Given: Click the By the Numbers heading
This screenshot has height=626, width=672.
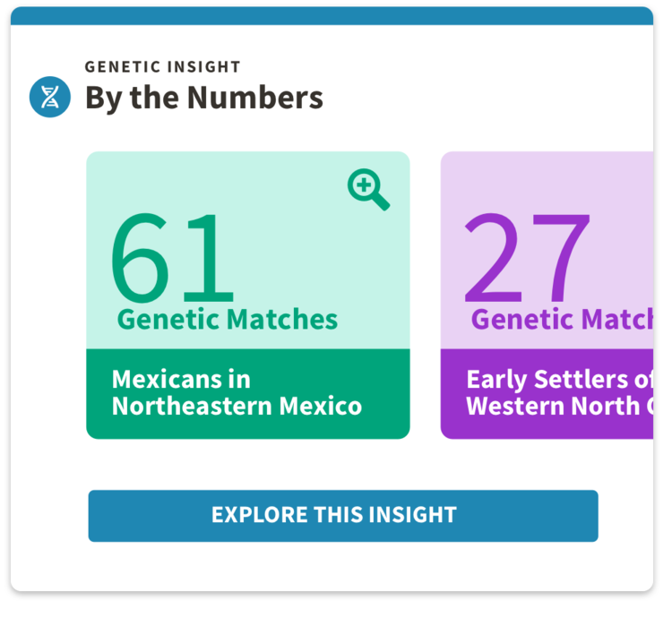Looking at the screenshot, I should point(203,98).
